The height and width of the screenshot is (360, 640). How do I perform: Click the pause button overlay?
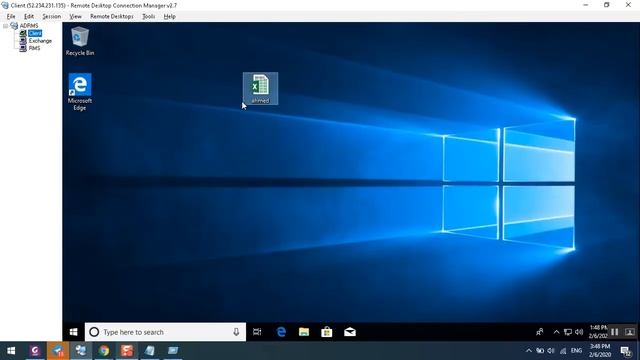(x=614, y=332)
